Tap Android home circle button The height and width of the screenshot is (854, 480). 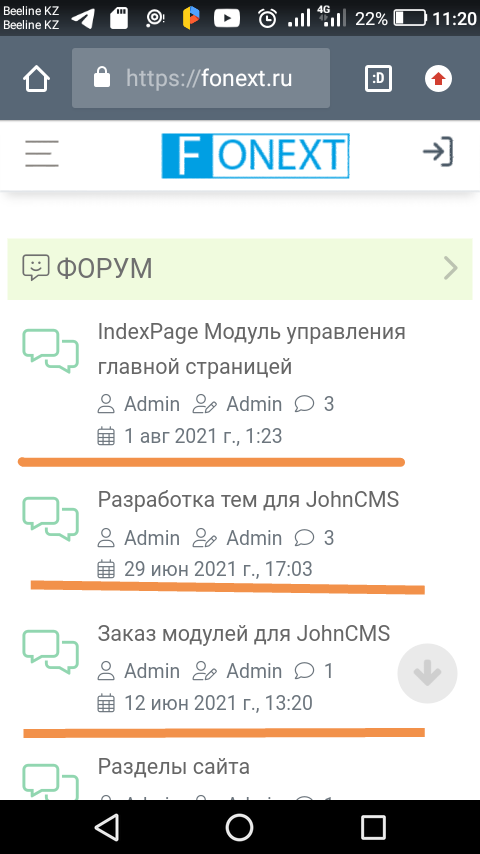click(x=240, y=828)
